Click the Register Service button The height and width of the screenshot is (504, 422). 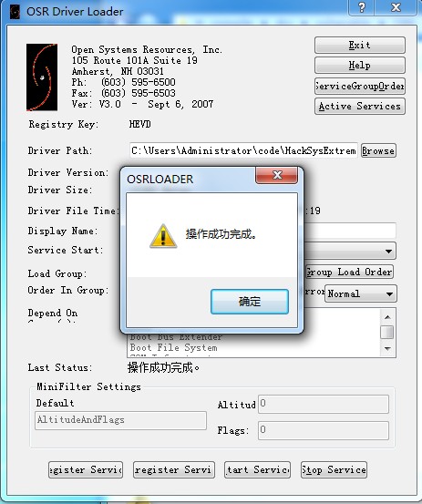pyautogui.click(x=86, y=470)
